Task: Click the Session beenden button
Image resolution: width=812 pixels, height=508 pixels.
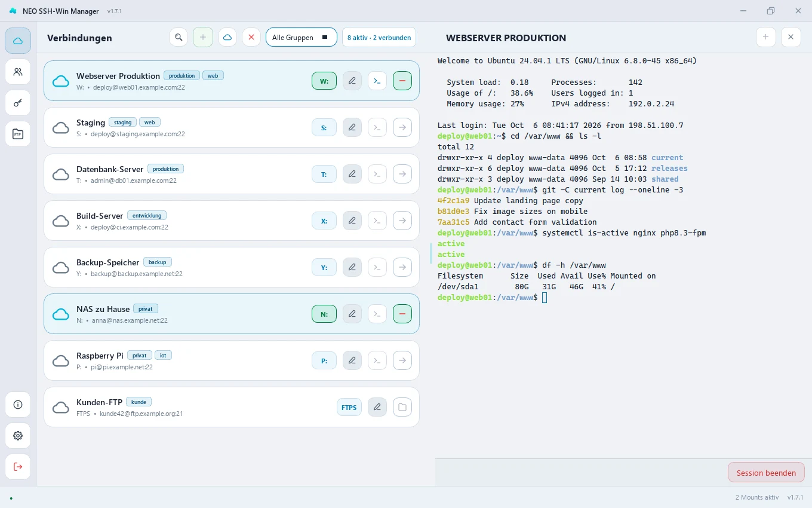Action: [x=766, y=472]
